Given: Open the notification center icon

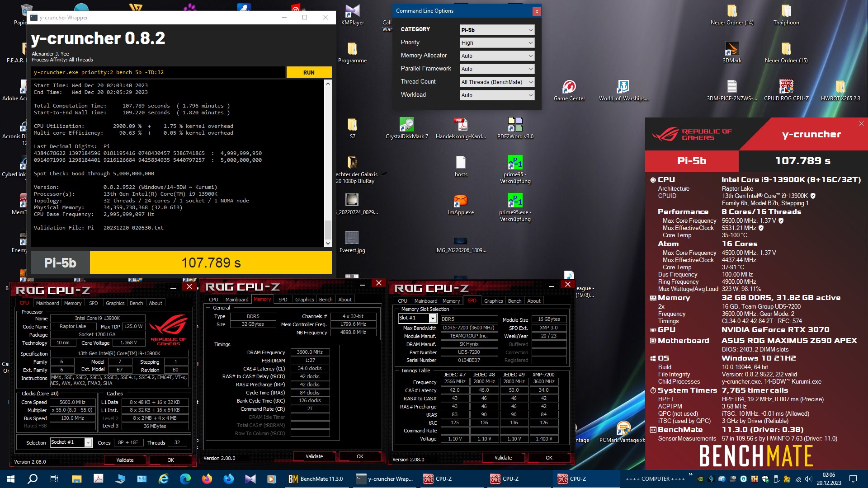Looking at the screenshot, I should click(x=853, y=479).
